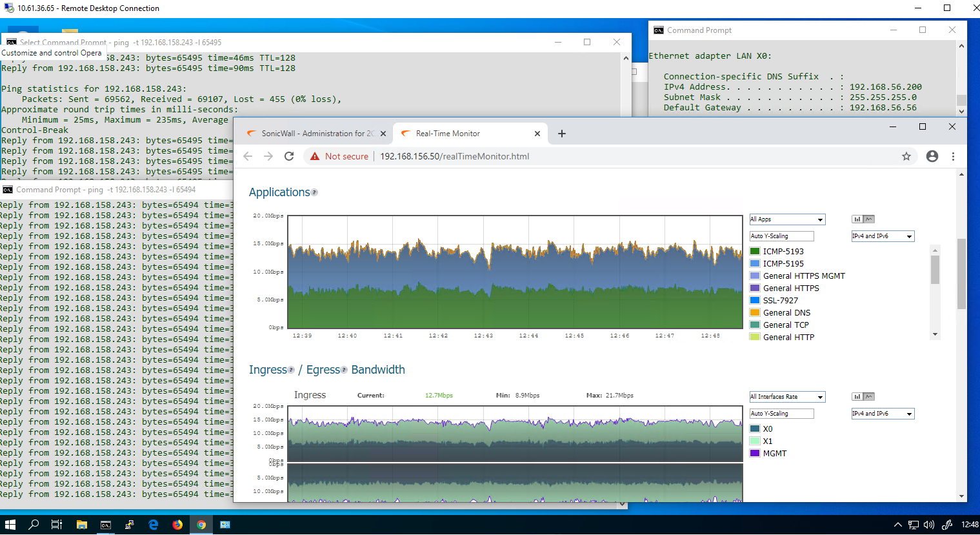Click the Applications help question icon
This screenshot has width=980, height=535.
[x=315, y=192]
